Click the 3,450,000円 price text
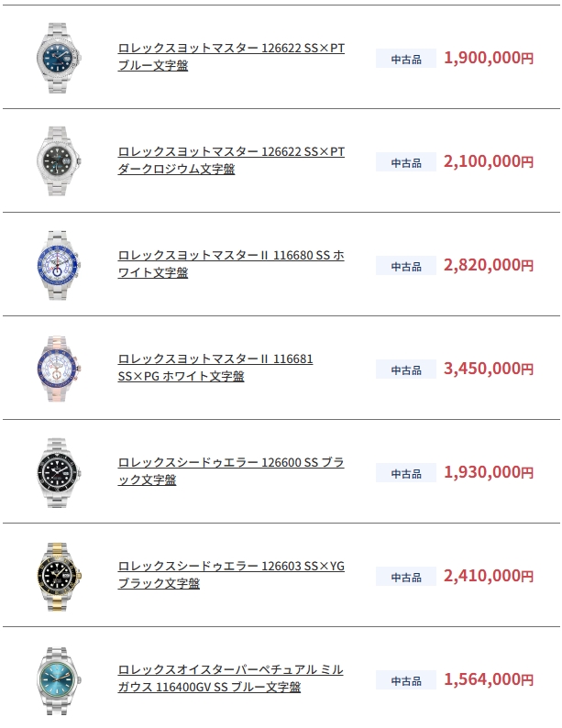Viewport: 562px width, 728px height. pyautogui.click(x=488, y=369)
